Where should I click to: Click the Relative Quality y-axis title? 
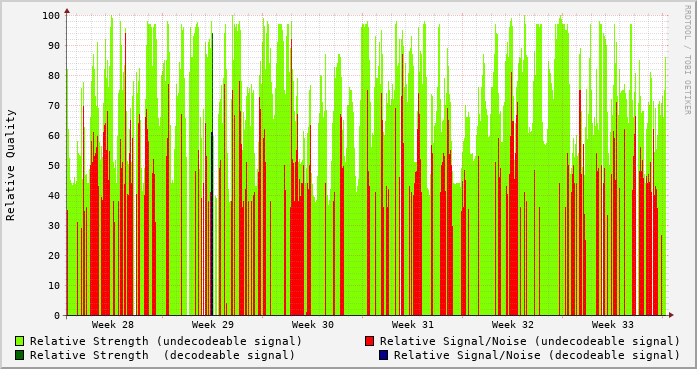pos(10,165)
